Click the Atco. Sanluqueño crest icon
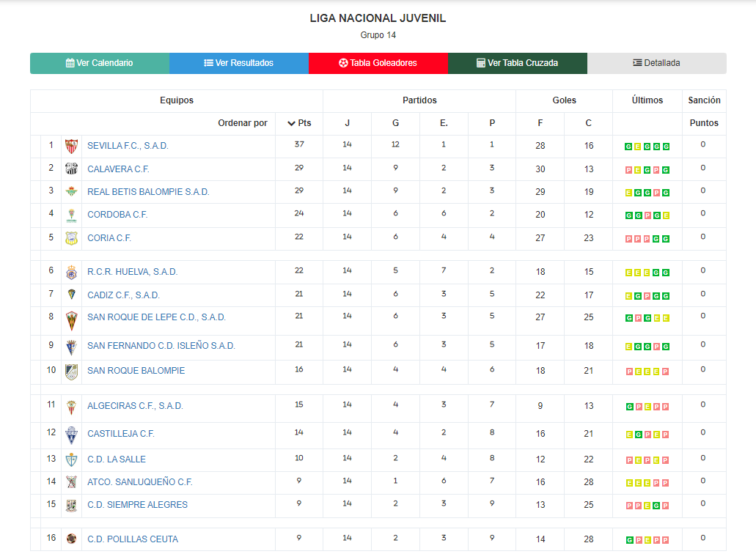 pyautogui.click(x=71, y=481)
